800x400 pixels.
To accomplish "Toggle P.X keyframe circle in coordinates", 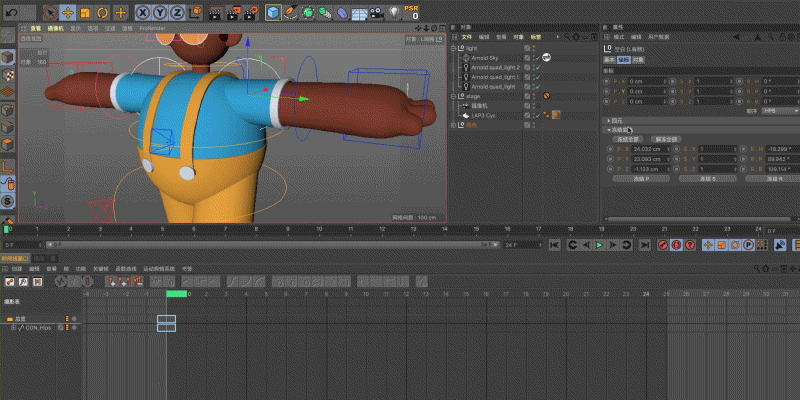I will [607, 82].
